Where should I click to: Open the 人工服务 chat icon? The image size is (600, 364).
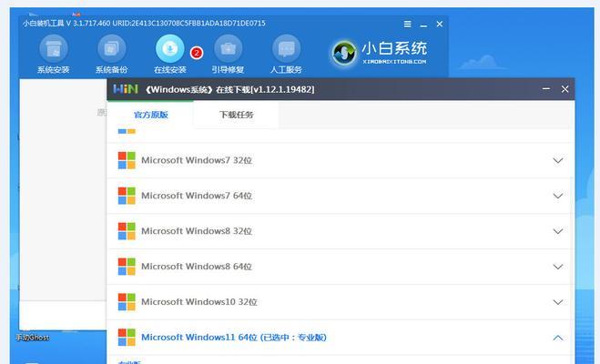click(286, 49)
